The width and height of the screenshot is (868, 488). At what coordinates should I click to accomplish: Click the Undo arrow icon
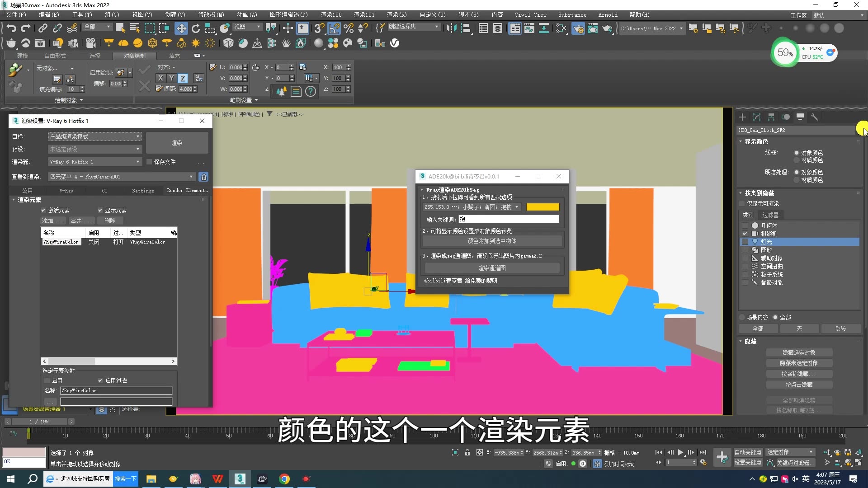[x=11, y=28]
